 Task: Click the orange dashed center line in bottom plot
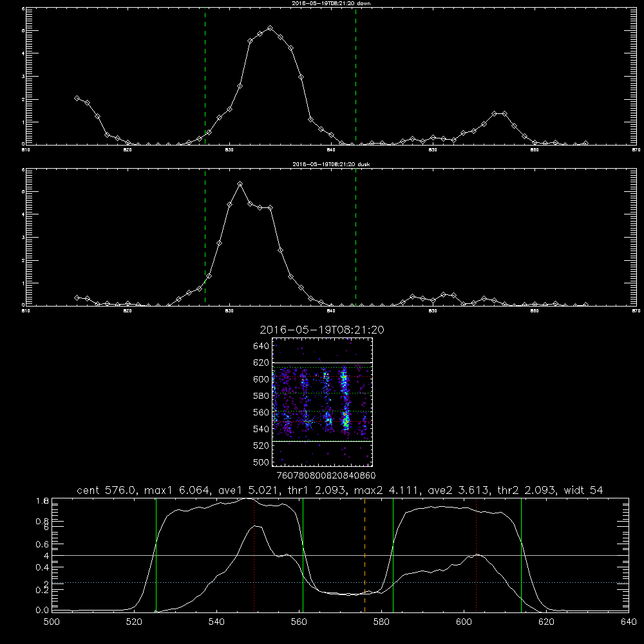click(365, 555)
